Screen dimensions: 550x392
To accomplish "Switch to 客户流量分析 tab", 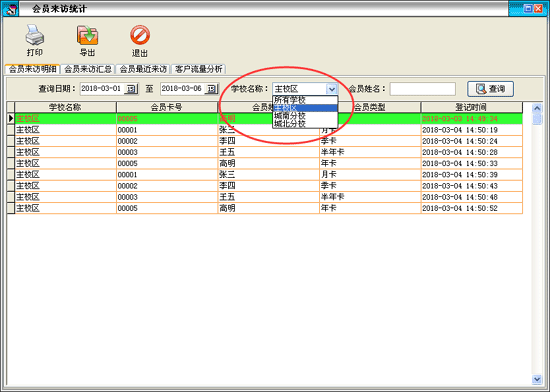I will click(x=199, y=69).
